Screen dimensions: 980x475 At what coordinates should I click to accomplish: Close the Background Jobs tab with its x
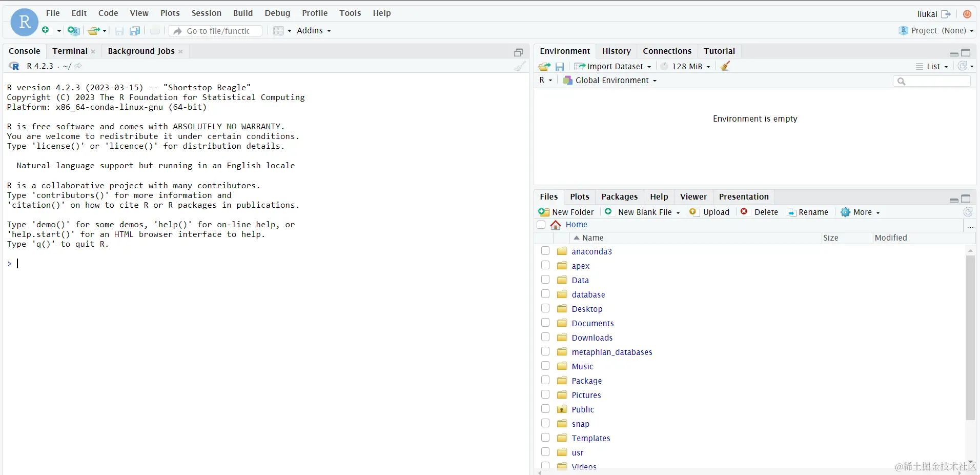tap(180, 51)
